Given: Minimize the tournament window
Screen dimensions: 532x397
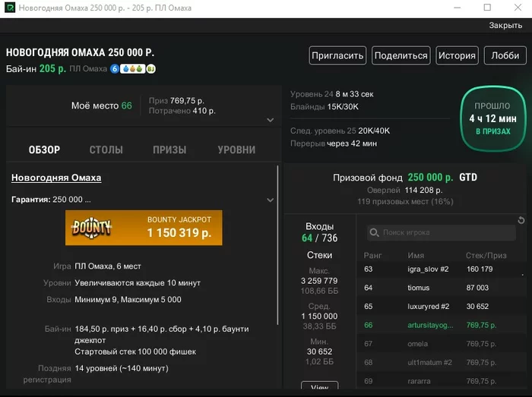Looking at the screenshot, I should click(x=457, y=8).
